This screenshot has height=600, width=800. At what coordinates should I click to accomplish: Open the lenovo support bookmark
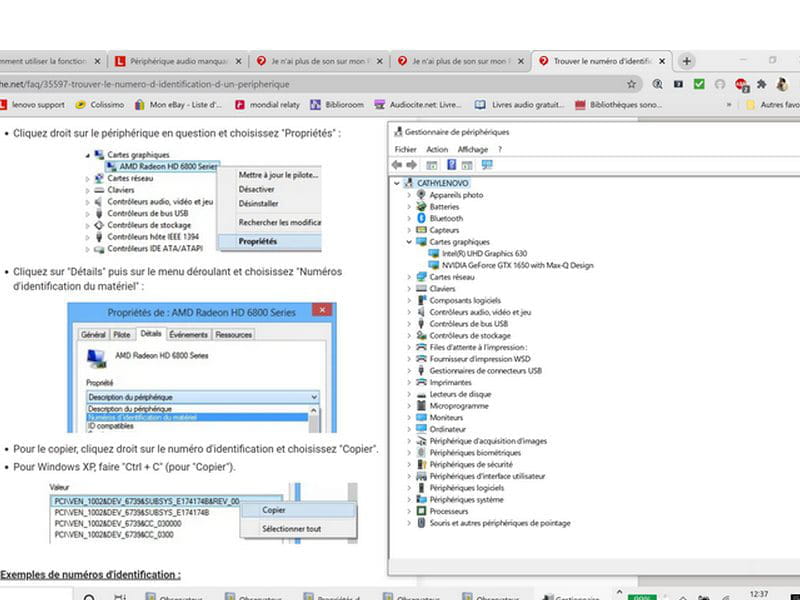(x=33, y=105)
